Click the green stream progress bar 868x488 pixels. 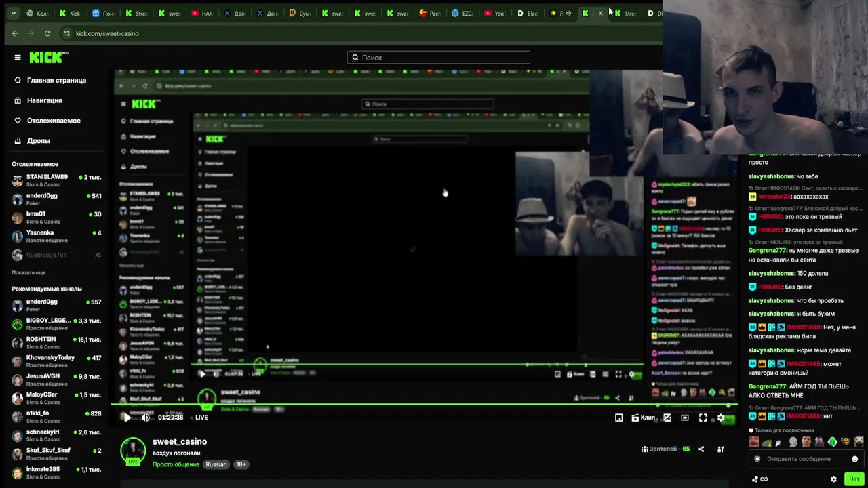point(424,405)
